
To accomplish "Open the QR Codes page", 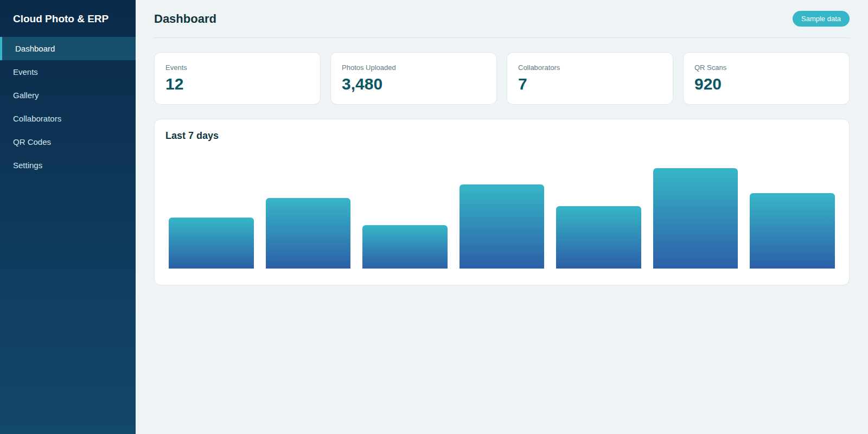I will 68,142.
